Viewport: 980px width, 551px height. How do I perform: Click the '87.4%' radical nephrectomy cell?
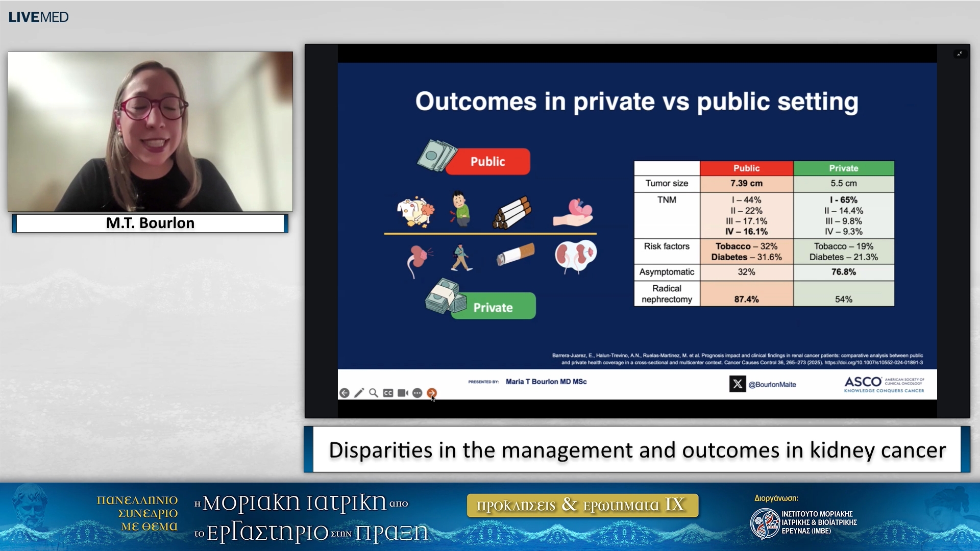click(x=746, y=294)
